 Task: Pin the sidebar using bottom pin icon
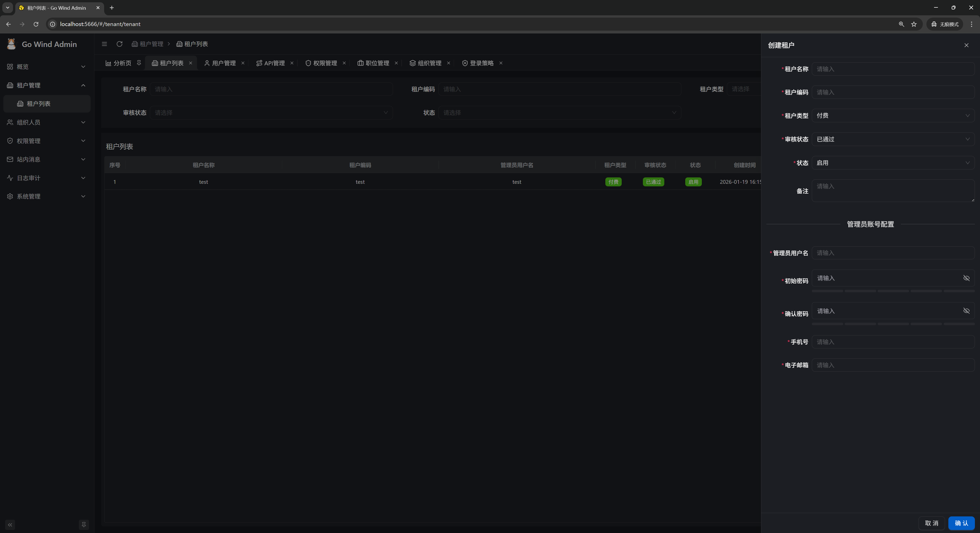click(x=84, y=525)
